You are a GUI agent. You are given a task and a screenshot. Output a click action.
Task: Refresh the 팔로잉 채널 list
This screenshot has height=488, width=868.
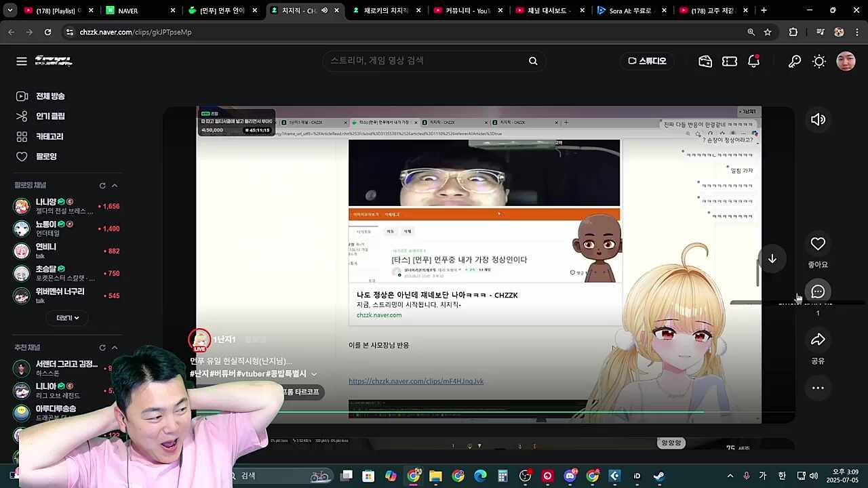tap(102, 186)
